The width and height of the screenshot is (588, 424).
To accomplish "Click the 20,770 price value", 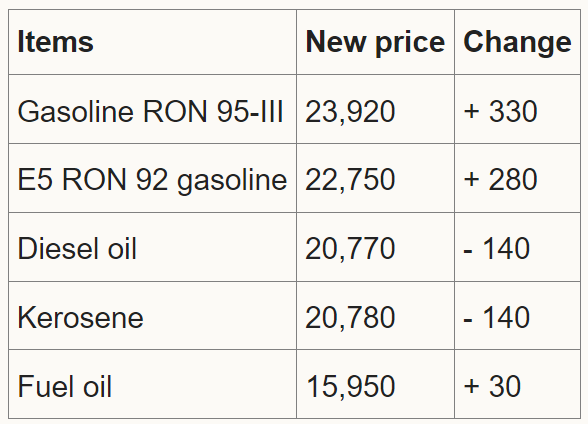I will (x=350, y=249).
